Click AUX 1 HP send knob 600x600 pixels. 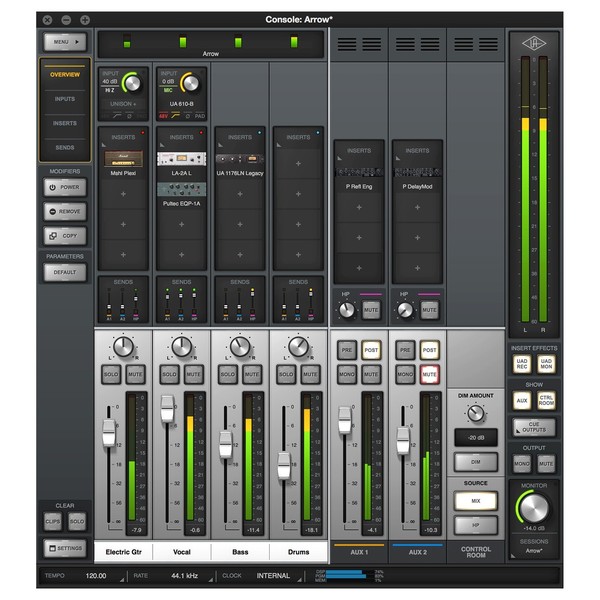(x=347, y=310)
